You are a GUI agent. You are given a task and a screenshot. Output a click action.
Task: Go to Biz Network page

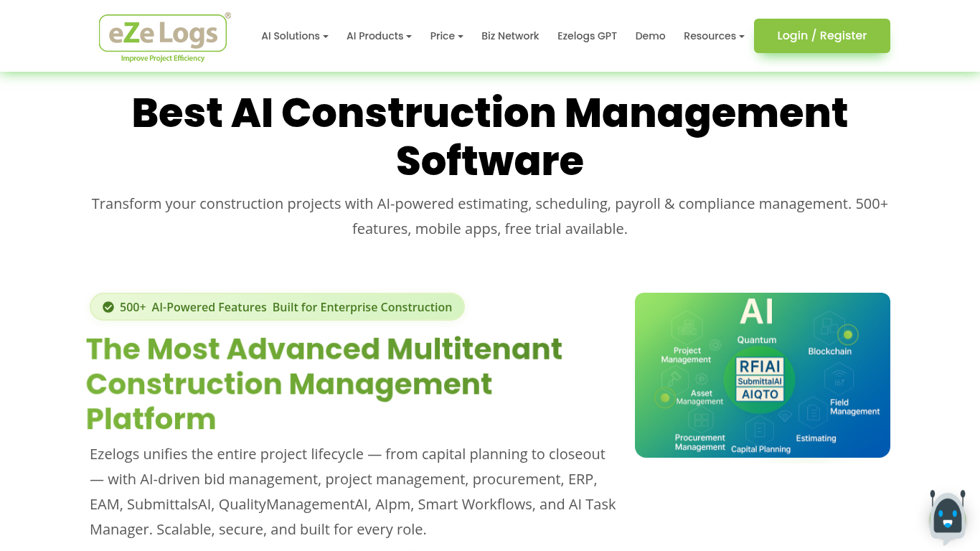coord(510,36)
